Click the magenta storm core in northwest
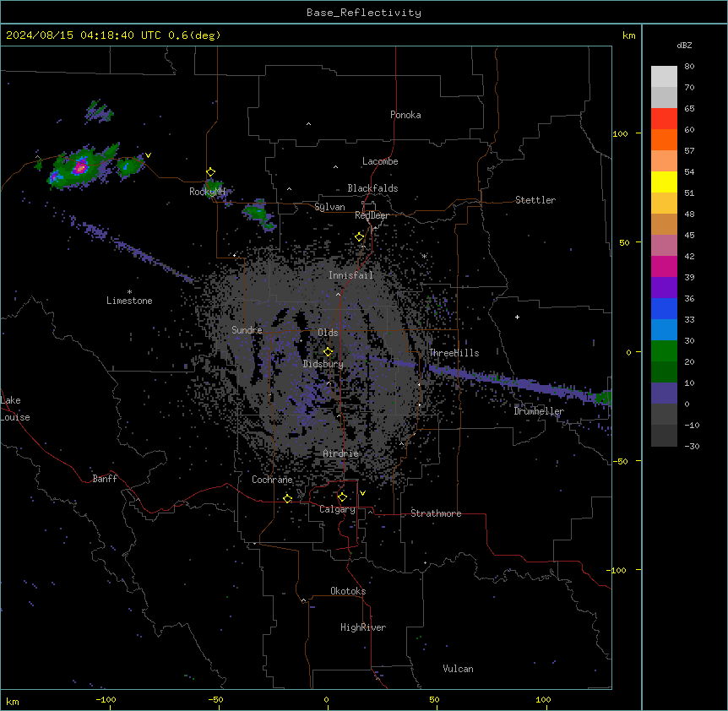The width and height of the screenshot is (728, 711). pyautogui.click(x=81, y=166)
